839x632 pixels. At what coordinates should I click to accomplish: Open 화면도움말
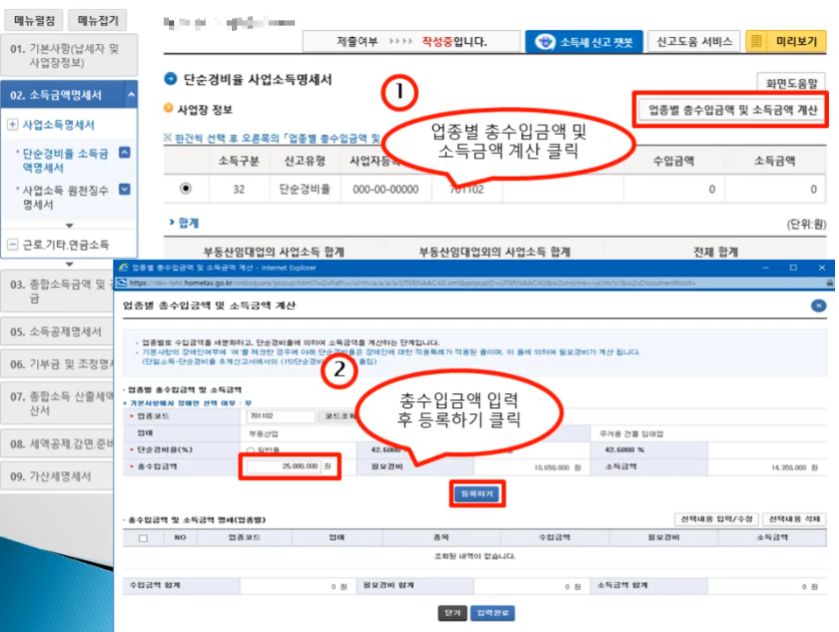(791, 83)
